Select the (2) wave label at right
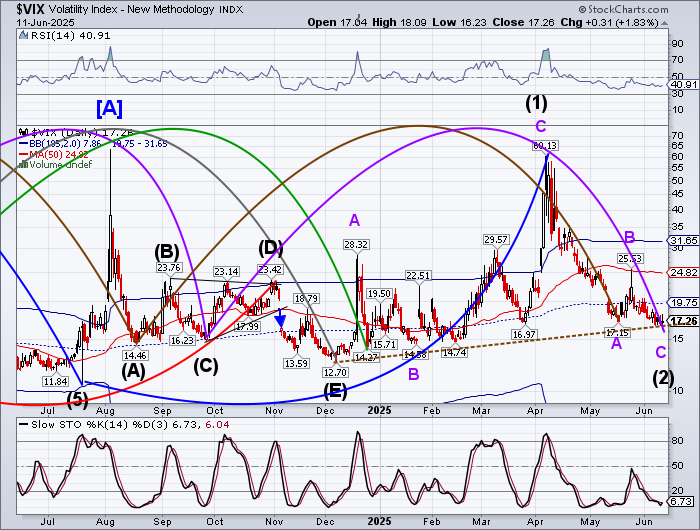The width and height of the screenshot is (700, 530). (663, 377)
